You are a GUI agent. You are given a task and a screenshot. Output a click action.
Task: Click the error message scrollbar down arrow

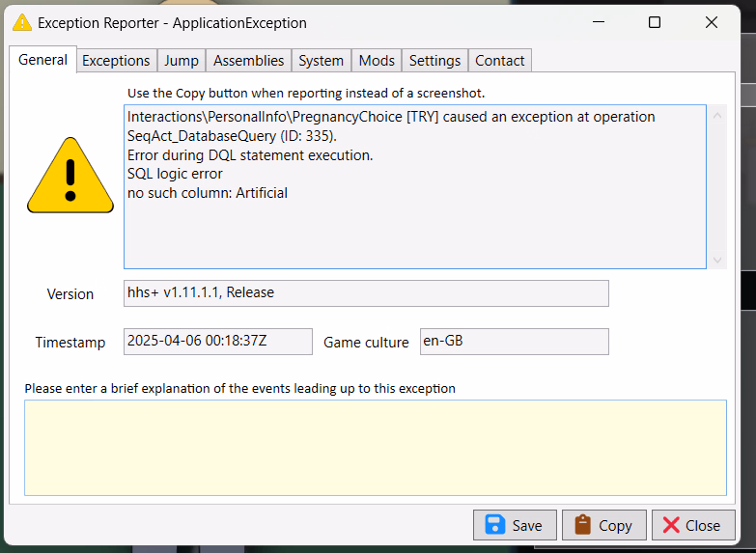click(717, 260)
